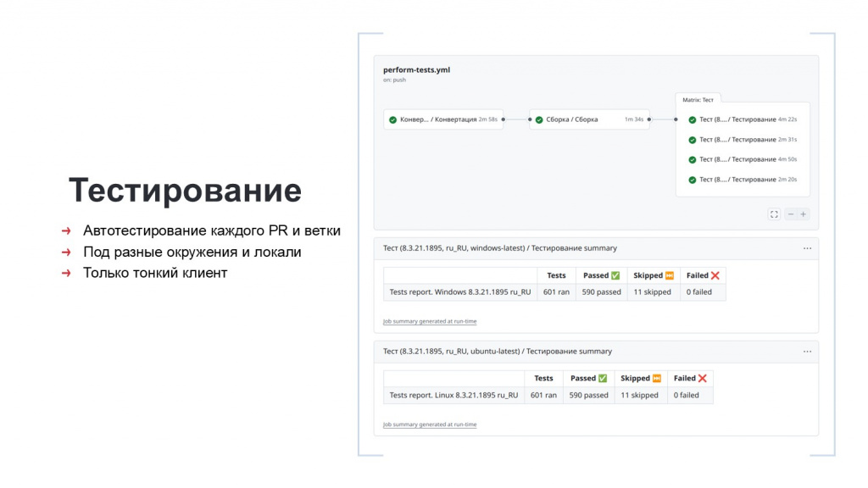This screenshot has height=488, width=868.
Task: Click green check icon of 4m 50s test
Action: [692, 160]
